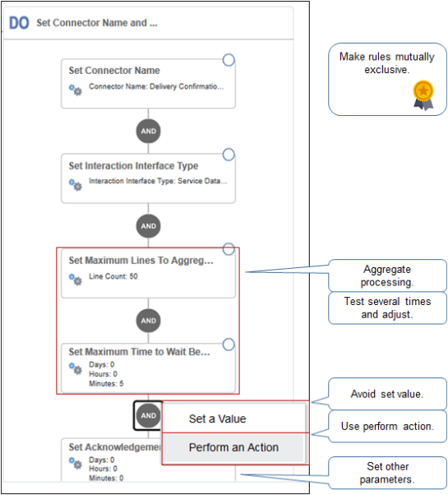Screen dimensions: 448x495
Task: Select the circle on Set Interaction Interface Type card
Action: click(229, 155)
